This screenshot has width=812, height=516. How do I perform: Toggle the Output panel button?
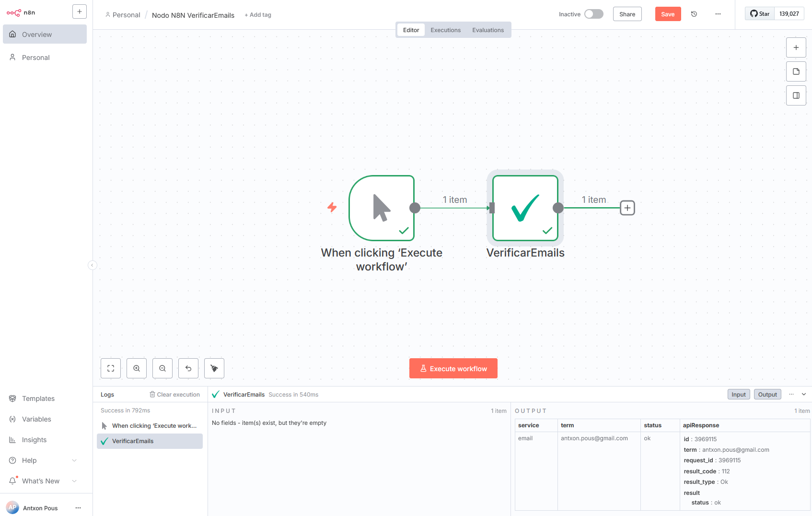(x=767, y=395)
